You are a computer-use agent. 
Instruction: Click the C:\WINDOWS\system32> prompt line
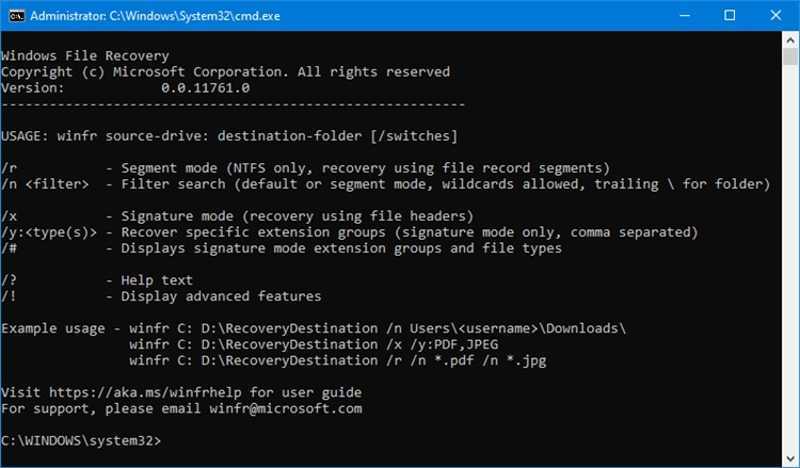[80, 440]
